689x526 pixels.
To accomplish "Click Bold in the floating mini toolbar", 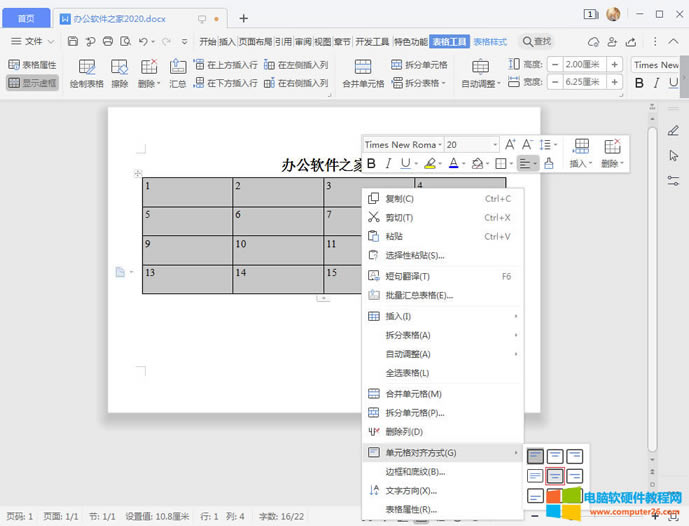I will (x=372, y=164).
